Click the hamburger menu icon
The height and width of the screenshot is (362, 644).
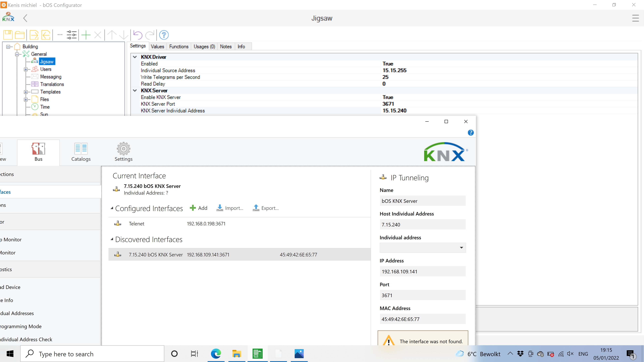(x=635, y=18)
